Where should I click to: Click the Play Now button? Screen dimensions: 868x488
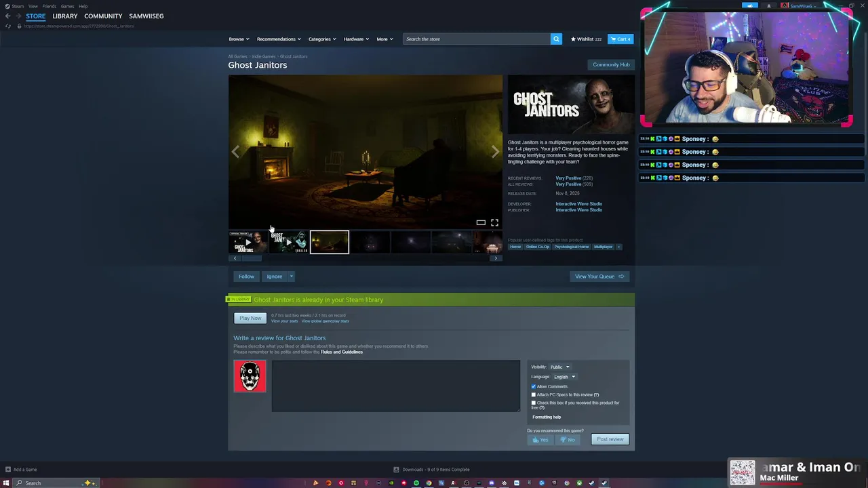point(250,318)
